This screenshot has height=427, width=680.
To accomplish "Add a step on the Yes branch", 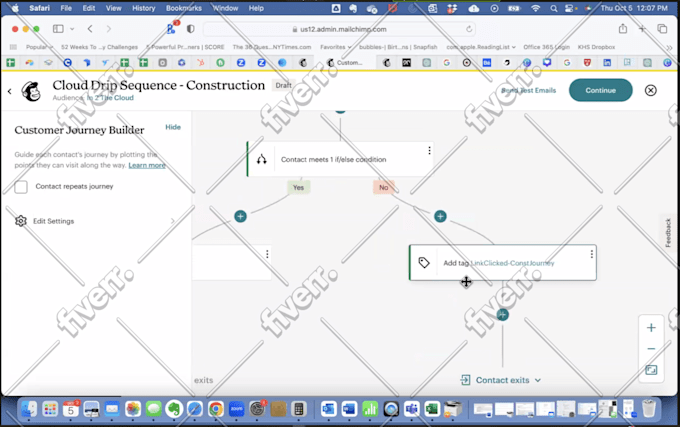I will [240, 216].
